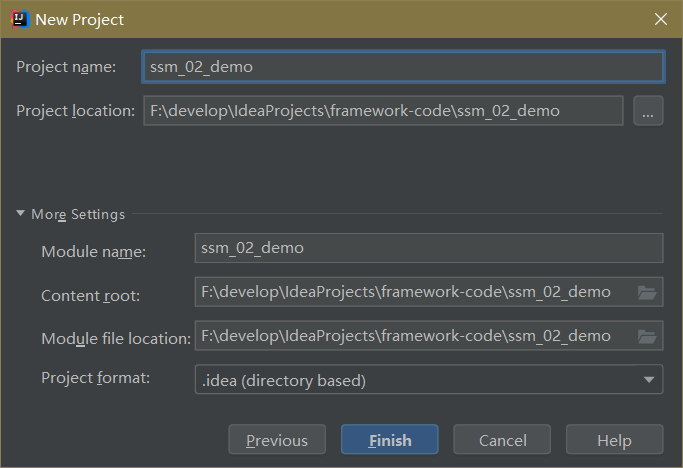Open the Project format dropdown
Screen dimensions: 683x468
(x=428, y=380)
